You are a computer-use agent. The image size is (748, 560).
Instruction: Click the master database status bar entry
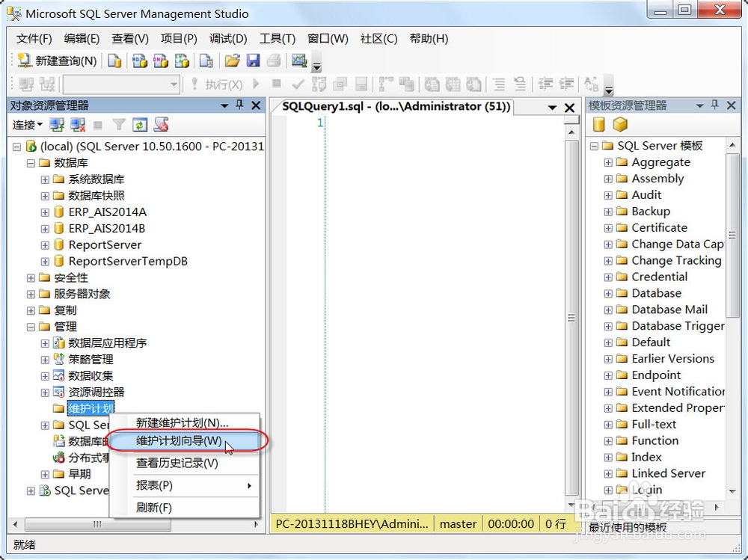click(x=458, y=524)
